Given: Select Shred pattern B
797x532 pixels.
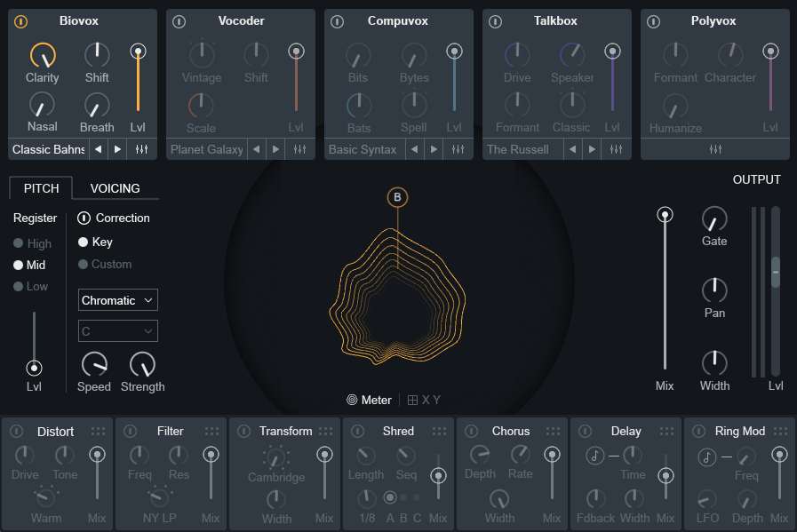Looking at the screenshot, I should (403, 497).
